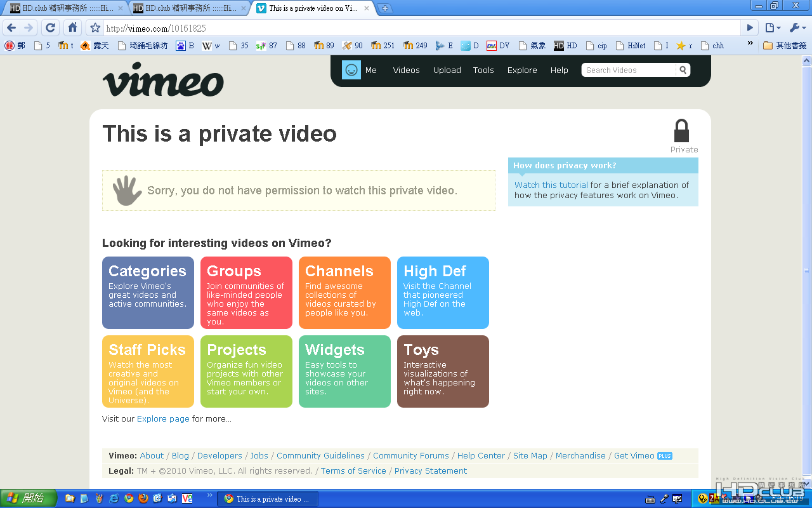Reload the page with the refresh icon
Image resolution: width=812 pixels, height=508 pixels.
50,28
